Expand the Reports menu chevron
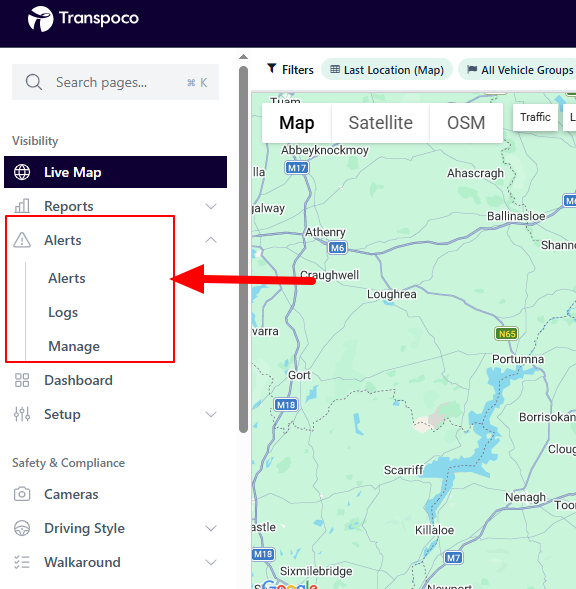This screenshot has height=589, width=576. pyautogui.click(x=211, y=206)
